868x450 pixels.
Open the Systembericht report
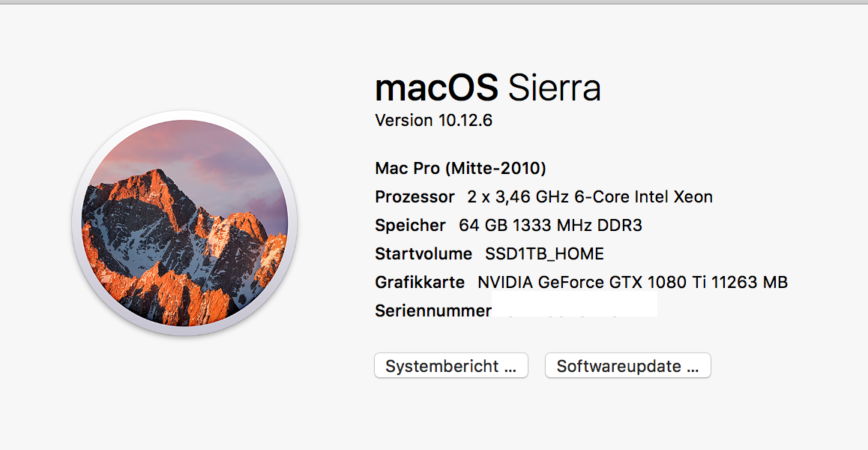click(451, 366)
